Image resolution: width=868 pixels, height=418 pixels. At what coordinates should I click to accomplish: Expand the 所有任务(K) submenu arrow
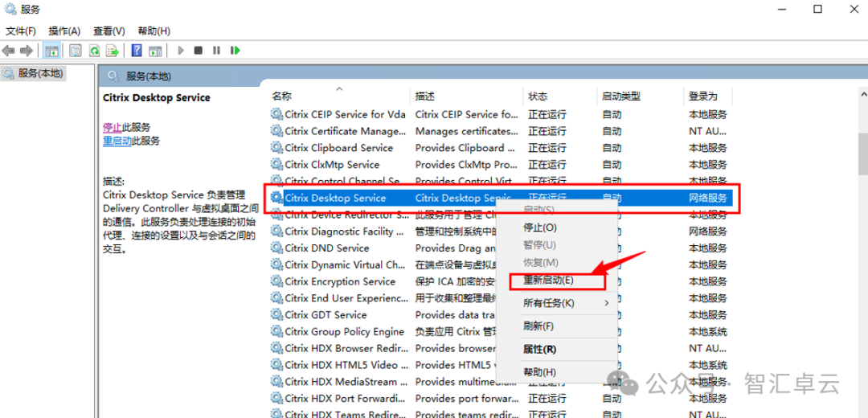[x=607, y=303]
